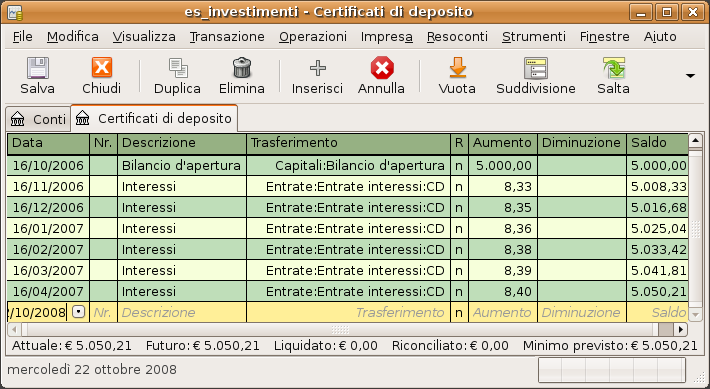This screenshot has height=389, width=710.
Task: Click the vertical scrollbar down arrow
Action: pyautogui.click(x=695, y=313)
